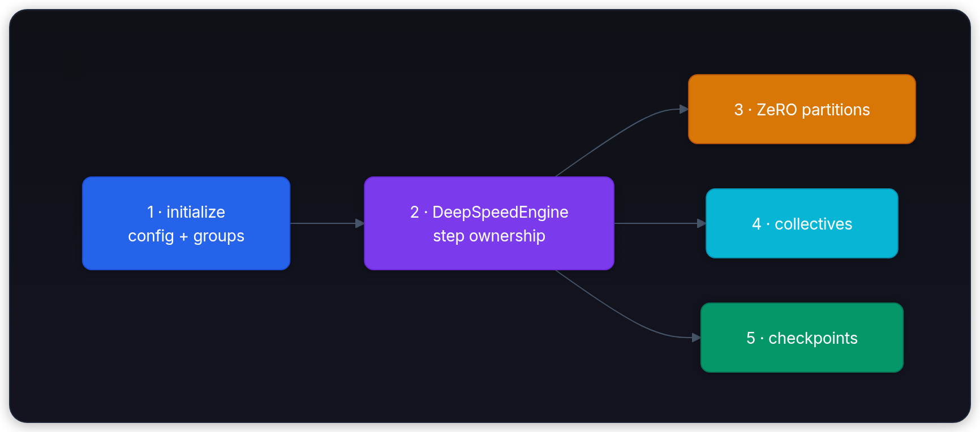Open the '3 · ZeRO partitions' node
Image resolution: width=980 pixels, height=432 pixels.
coord(802,109)
